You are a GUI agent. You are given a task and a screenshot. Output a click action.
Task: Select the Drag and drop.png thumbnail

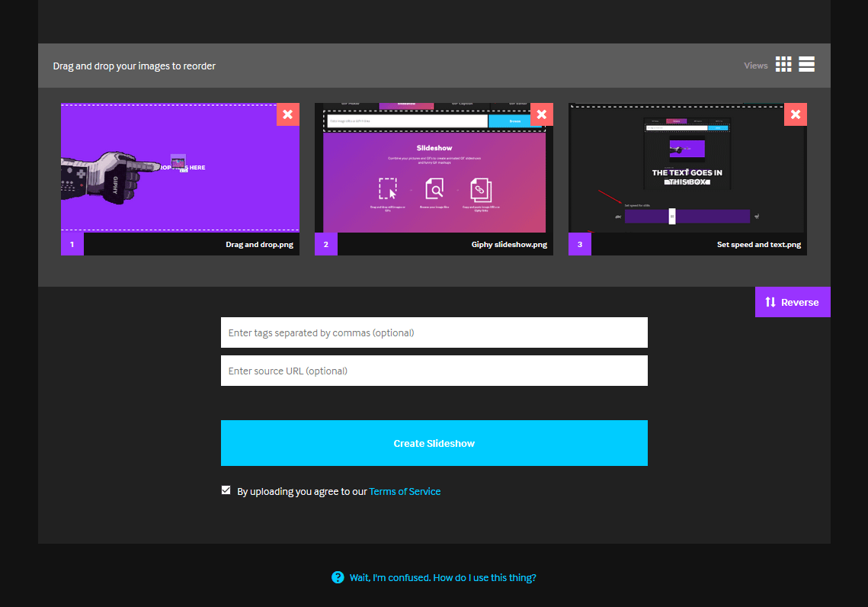pyautogui.click(x=180, y=168)
